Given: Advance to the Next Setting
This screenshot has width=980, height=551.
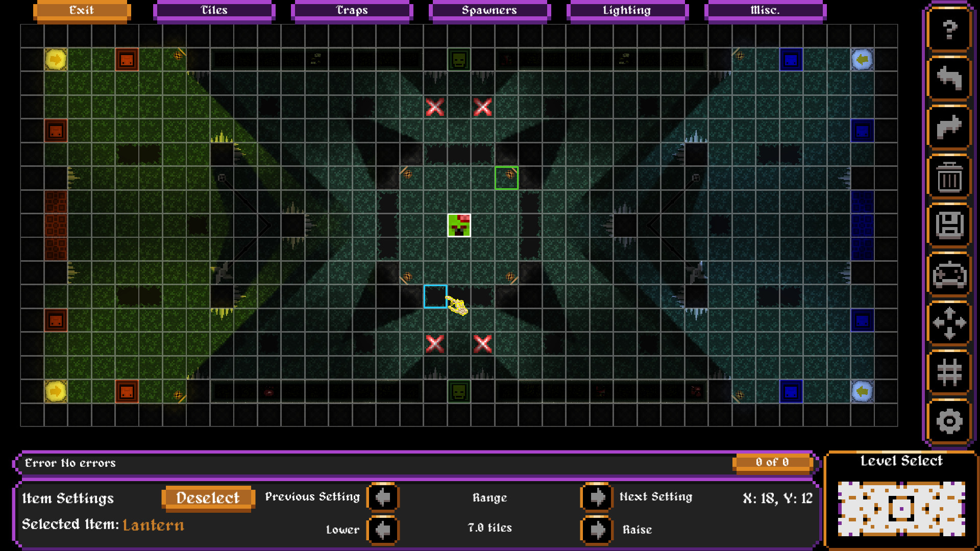Looking at the screenshot, I should [596, 497].
